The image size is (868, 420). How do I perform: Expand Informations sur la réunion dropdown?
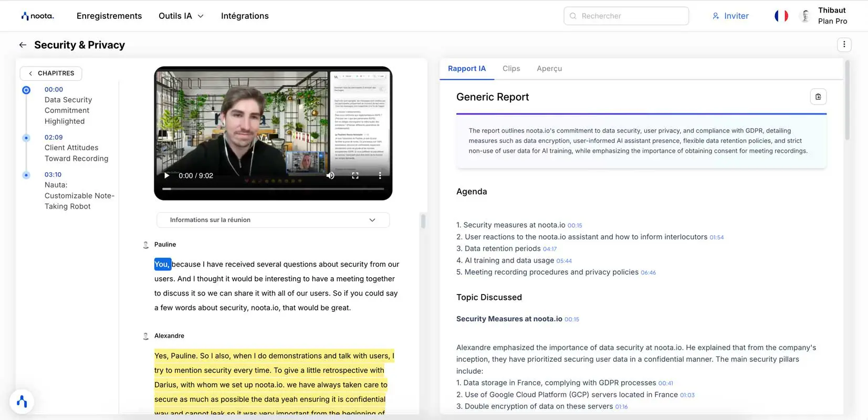273,220
